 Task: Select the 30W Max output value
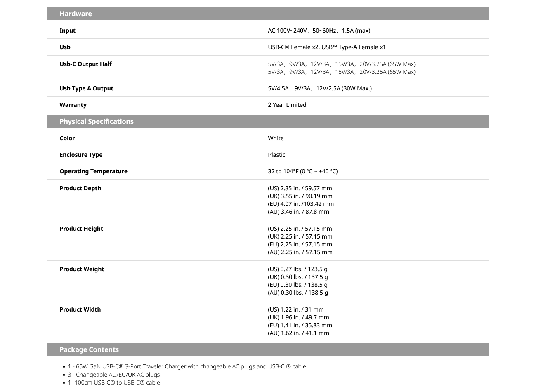(x=320, y=88)
